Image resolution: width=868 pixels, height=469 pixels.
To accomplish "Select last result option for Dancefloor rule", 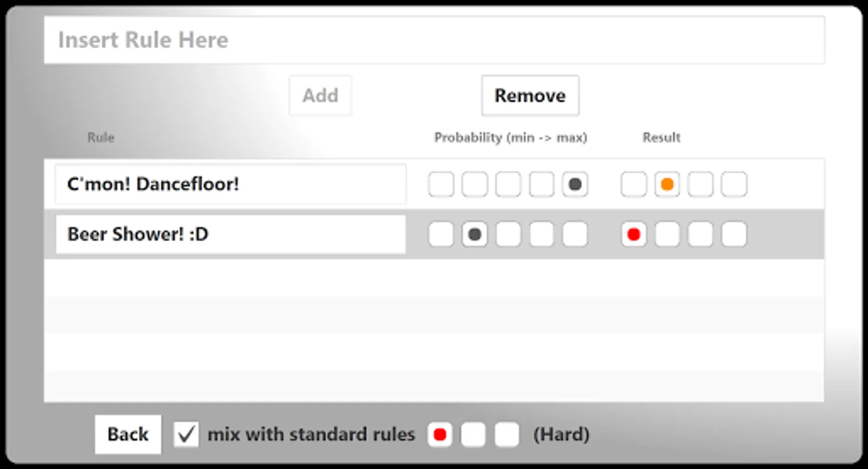I will tap(734, 184).
